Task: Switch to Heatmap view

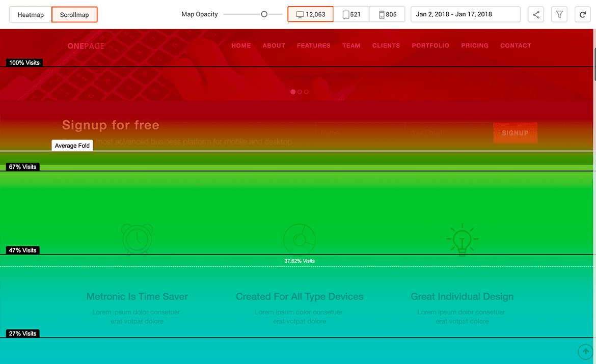Action: (31, 15)
